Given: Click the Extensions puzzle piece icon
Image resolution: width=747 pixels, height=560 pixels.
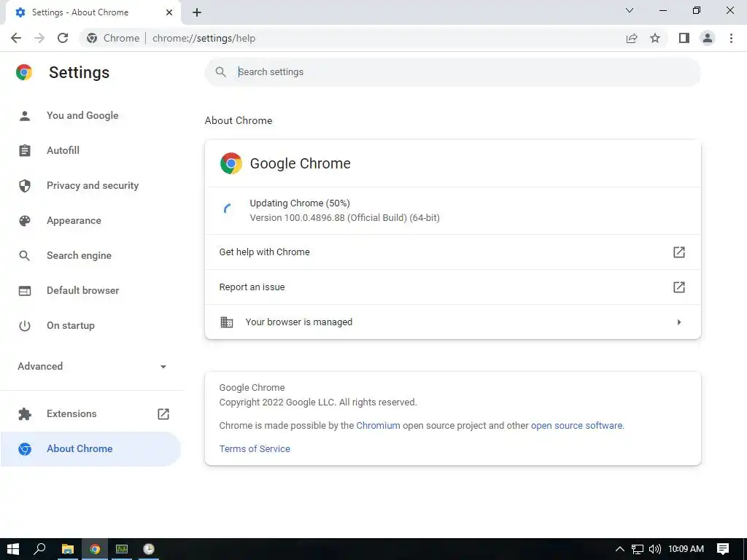Looking at the screenshot, I should 25,414.
